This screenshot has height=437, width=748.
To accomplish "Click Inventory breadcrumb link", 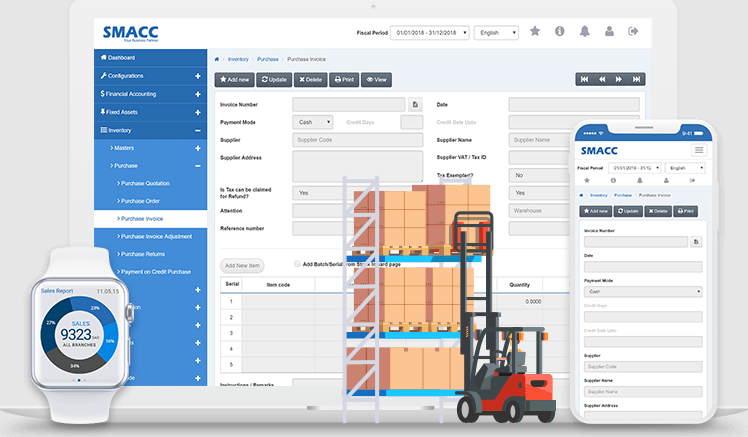I will (238, 59).
